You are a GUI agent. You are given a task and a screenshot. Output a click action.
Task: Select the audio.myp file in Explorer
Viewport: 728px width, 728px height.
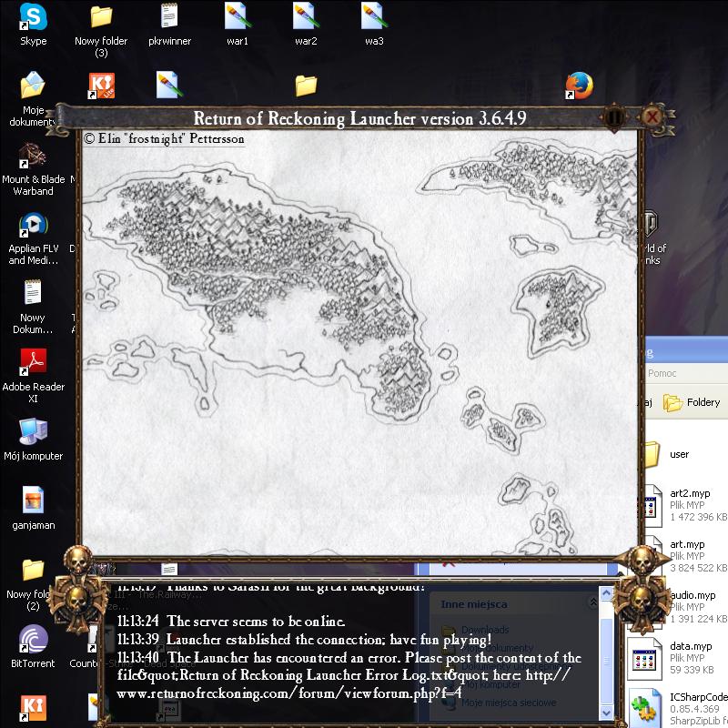click(x=692, y=606)
